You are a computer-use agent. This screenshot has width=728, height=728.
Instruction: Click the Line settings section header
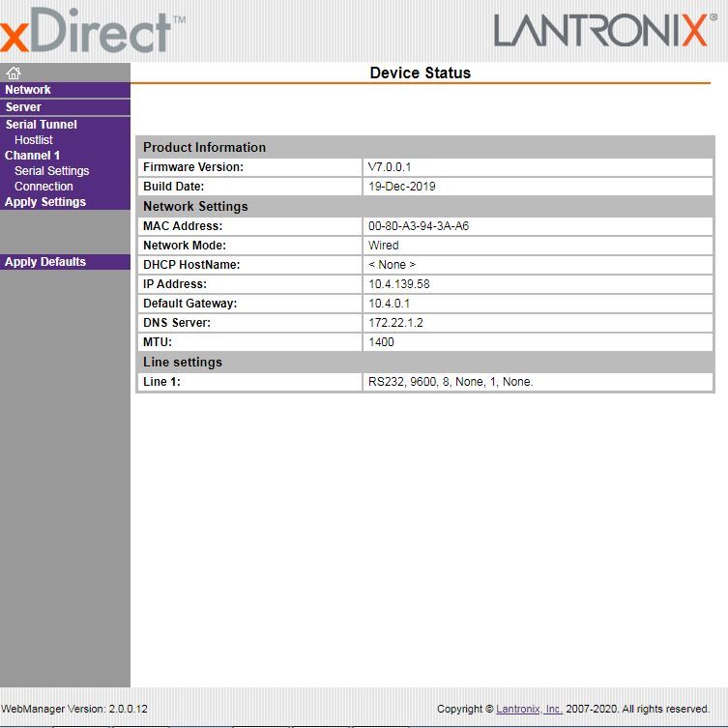[183, 363]
